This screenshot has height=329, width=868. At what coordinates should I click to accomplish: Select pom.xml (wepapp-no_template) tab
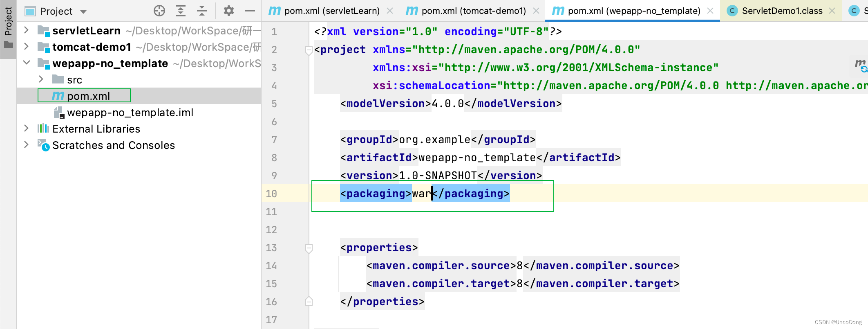(634, 11)
